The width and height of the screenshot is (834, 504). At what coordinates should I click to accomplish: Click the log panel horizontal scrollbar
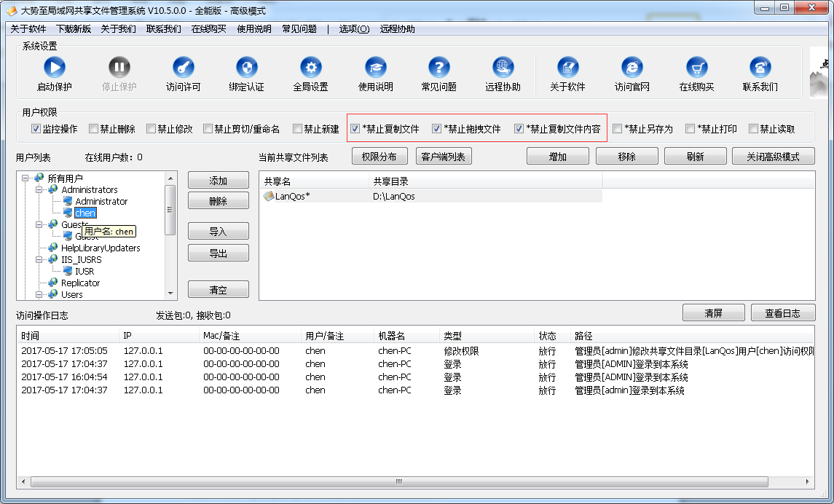click(x=398, y=482)
